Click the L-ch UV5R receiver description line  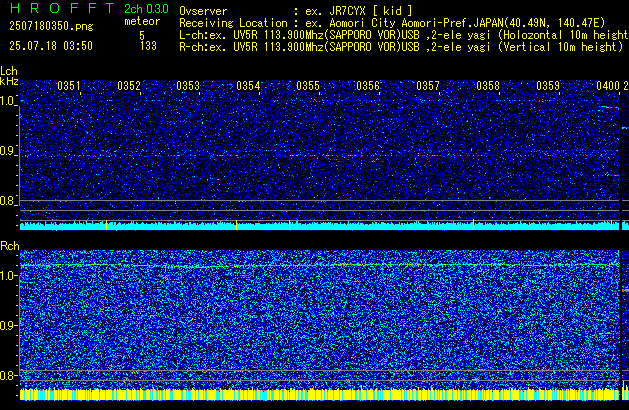404,35
